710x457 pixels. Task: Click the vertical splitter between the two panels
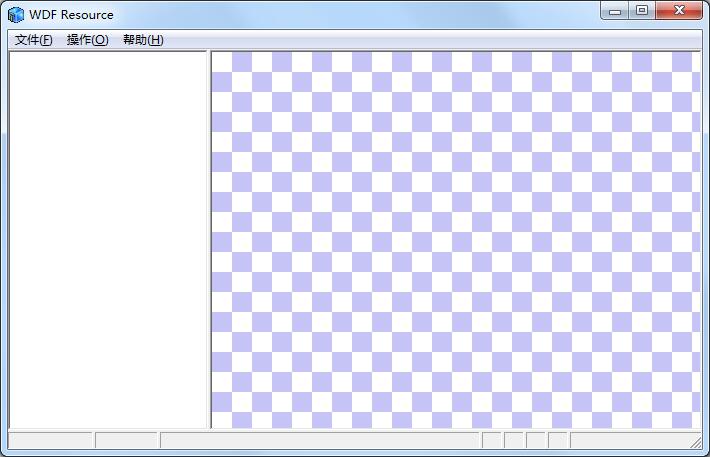(x=209, y=240)
